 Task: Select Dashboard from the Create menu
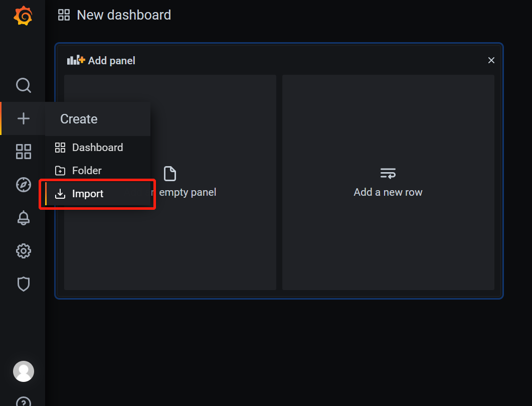click(98, 148)
